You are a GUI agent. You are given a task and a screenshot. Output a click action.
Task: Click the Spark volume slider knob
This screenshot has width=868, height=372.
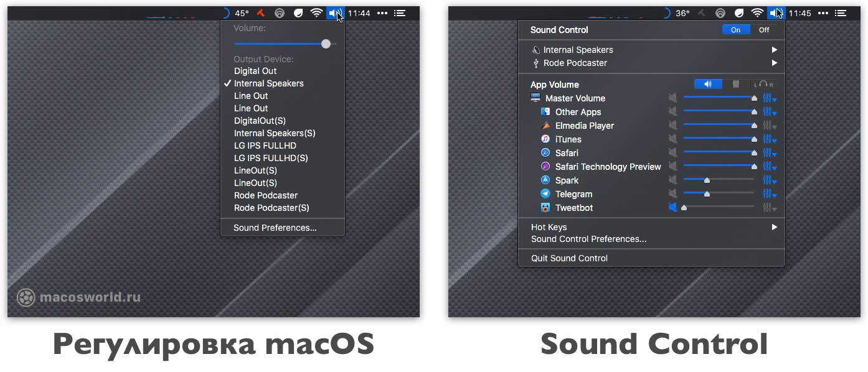point(707,180)
